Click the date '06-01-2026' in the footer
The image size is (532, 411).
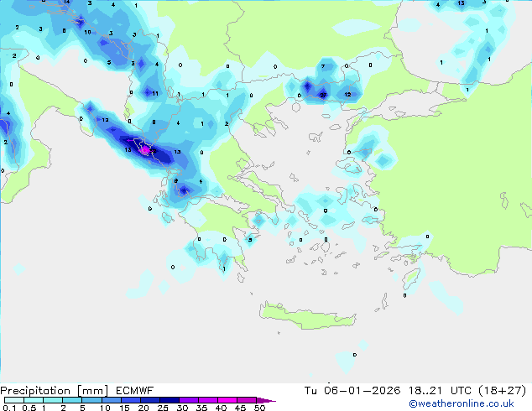[x=362, y=391]
